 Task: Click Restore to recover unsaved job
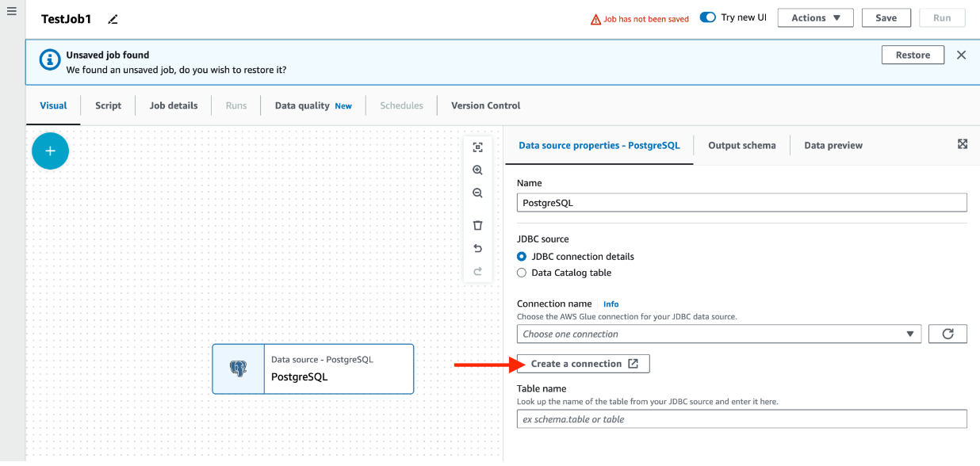tap(913, 55)
